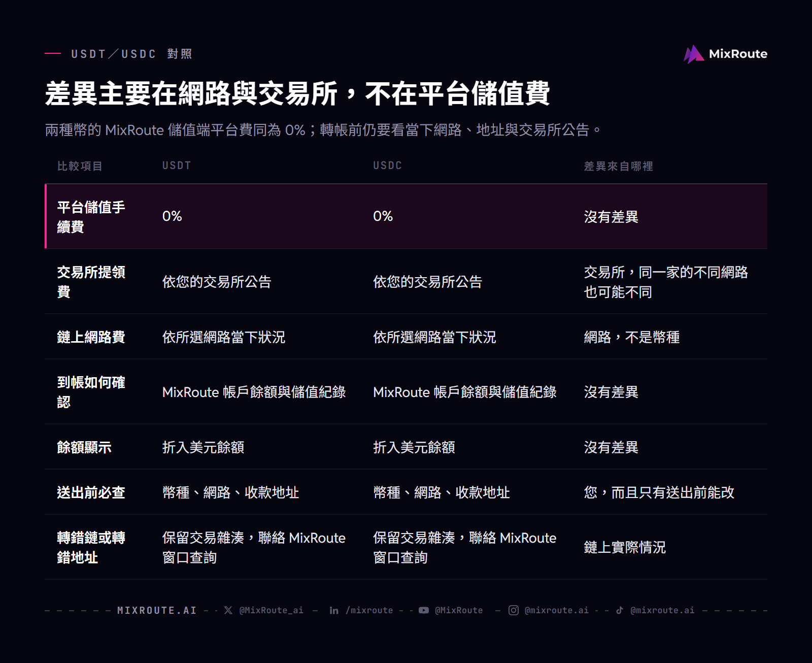Click USDC cell '折入美元餘額'
The height and width of the screenshot is (663, 812).
coord(414,447)
